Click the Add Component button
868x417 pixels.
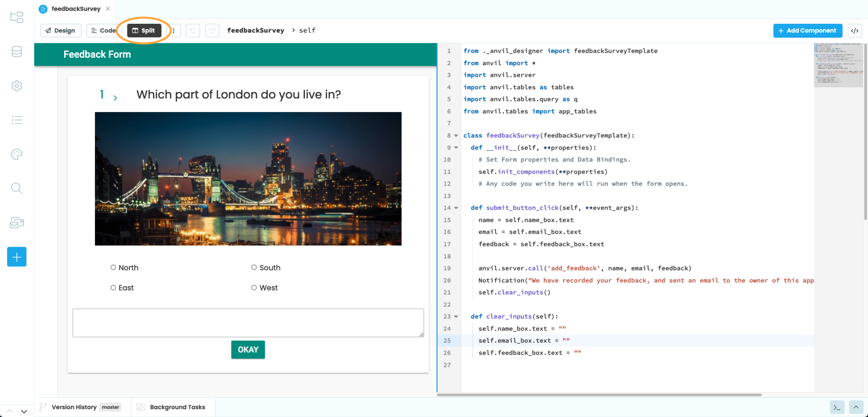[807, 31]
